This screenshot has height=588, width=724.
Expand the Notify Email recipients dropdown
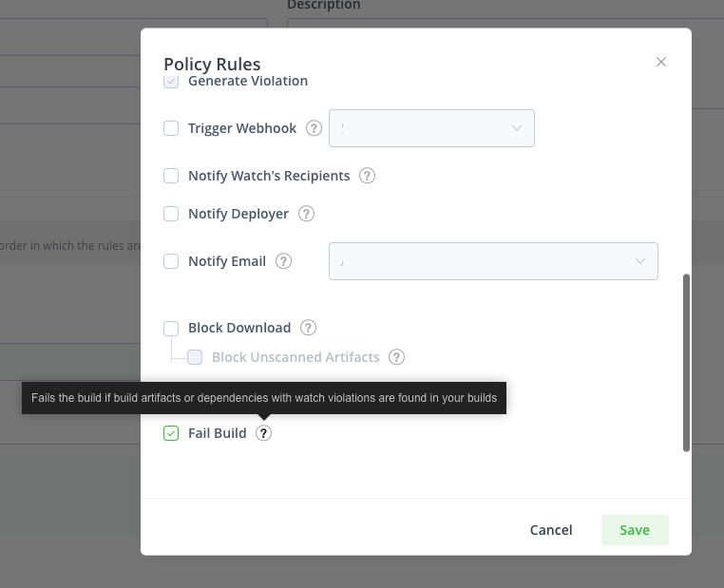point(493,261)
